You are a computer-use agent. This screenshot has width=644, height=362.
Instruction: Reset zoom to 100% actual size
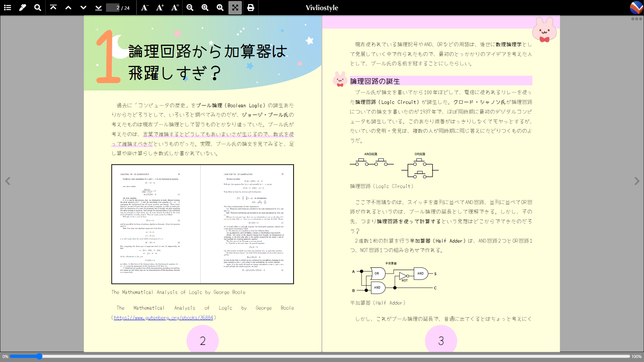(220, 7)
